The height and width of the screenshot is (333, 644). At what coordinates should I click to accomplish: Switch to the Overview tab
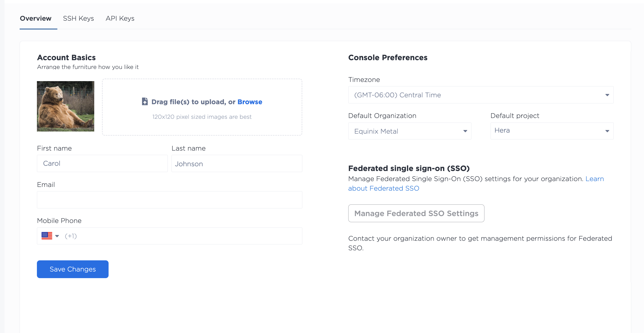pyautogui.click(x=36, y=18)
